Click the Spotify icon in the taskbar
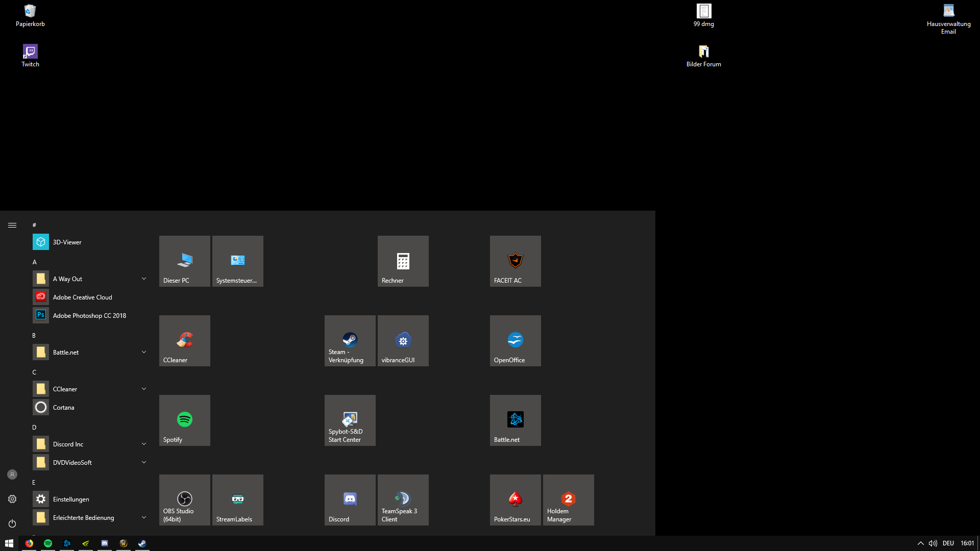This screenshot has height=551, width=980. [48, 543]
